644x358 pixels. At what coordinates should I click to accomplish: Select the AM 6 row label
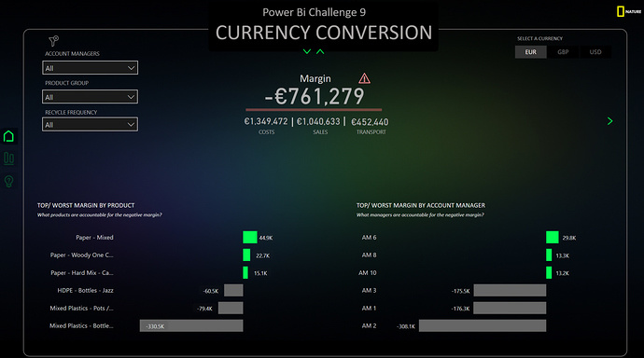(x=369, y=238)
